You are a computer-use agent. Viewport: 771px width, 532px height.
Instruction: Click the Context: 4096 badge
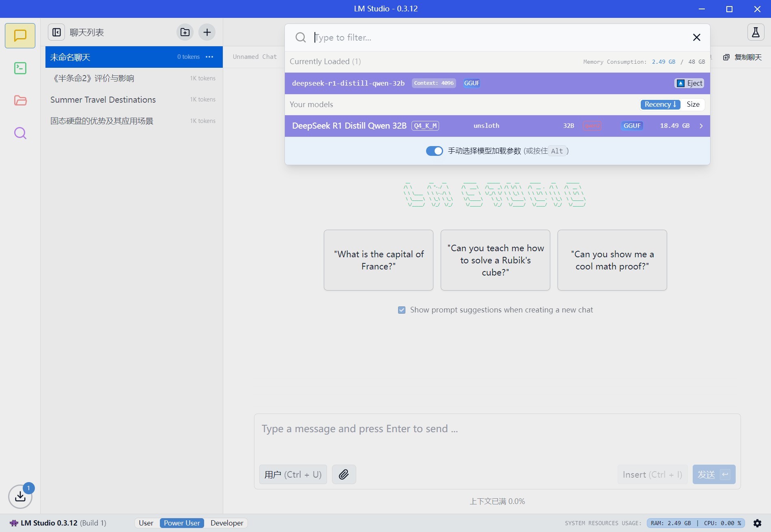[x=434, y=83]
